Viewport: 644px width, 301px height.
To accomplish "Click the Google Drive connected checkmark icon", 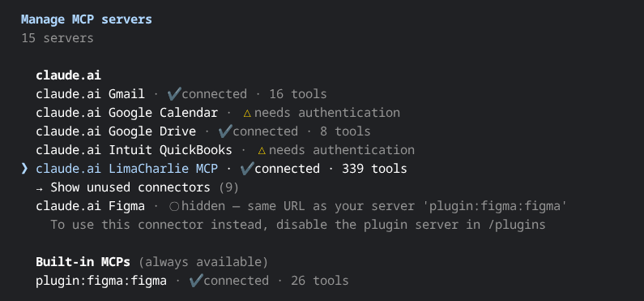I will [225, 131].
